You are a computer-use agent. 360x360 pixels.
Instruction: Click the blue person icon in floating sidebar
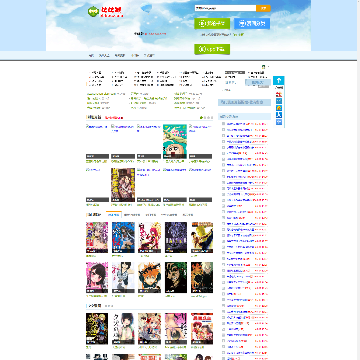click(x=279, y=115)
